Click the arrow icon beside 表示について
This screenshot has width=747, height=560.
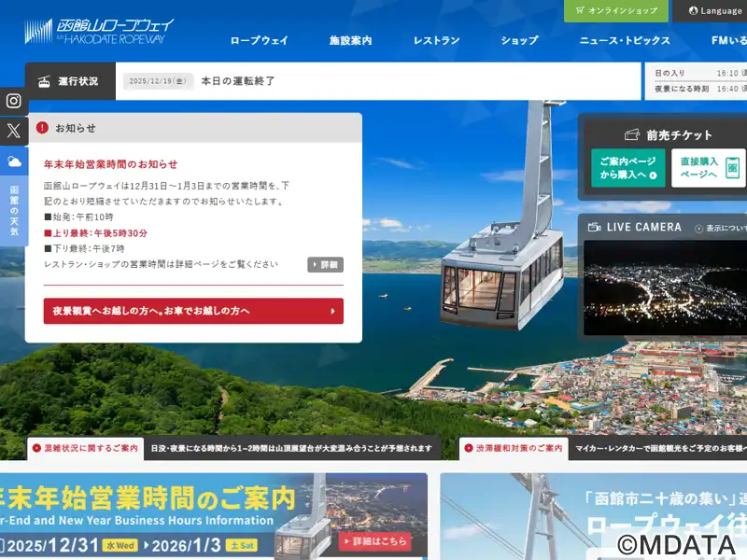point(698,229)
